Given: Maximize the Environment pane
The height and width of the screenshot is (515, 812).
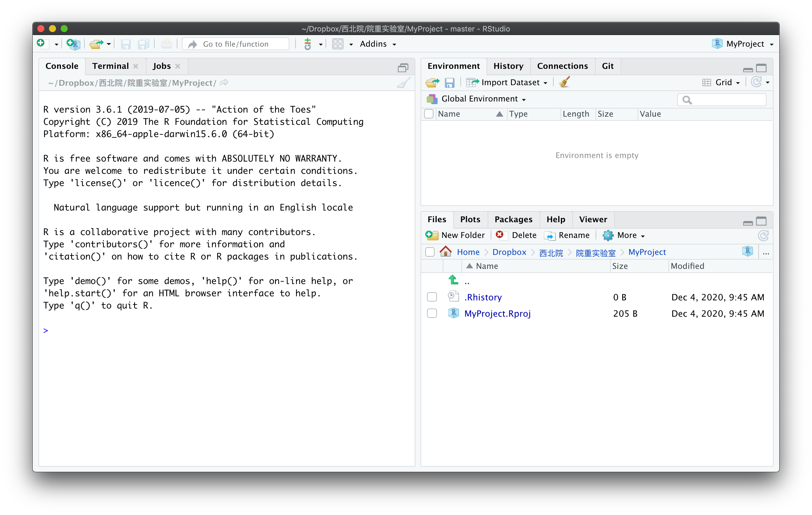Looking at the screenshot, I should [761, 68].
